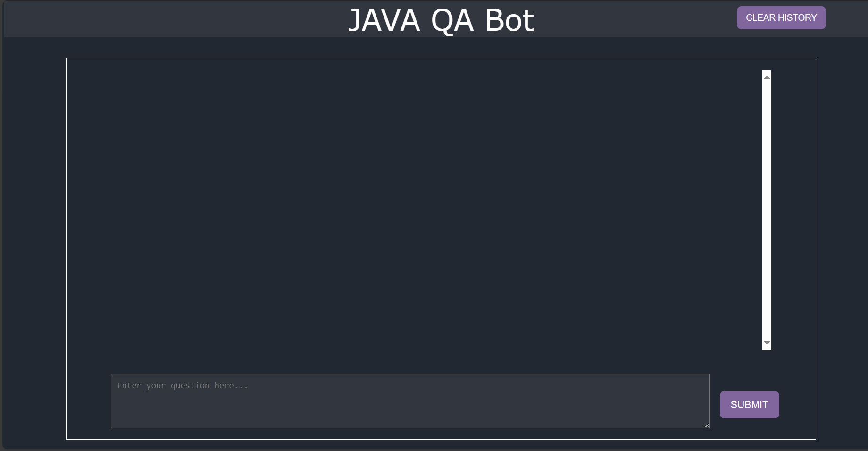
Task: Click the middle of the chat scrollbar
Action: [x=767, y=210]
